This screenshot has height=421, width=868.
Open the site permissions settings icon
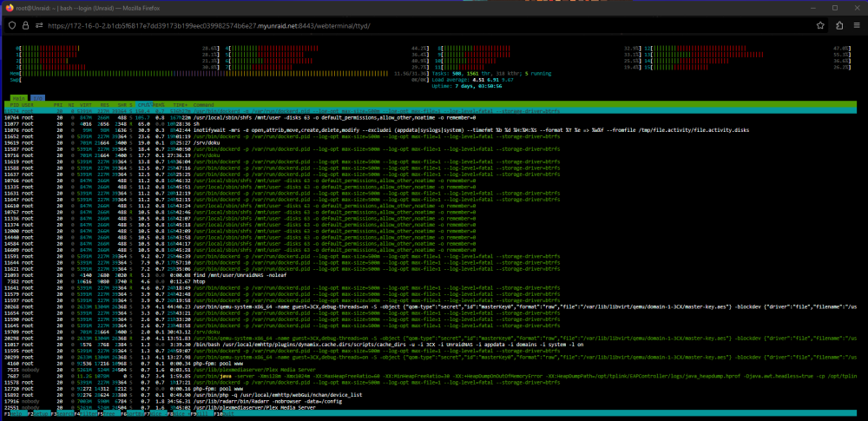pos(39,25)
